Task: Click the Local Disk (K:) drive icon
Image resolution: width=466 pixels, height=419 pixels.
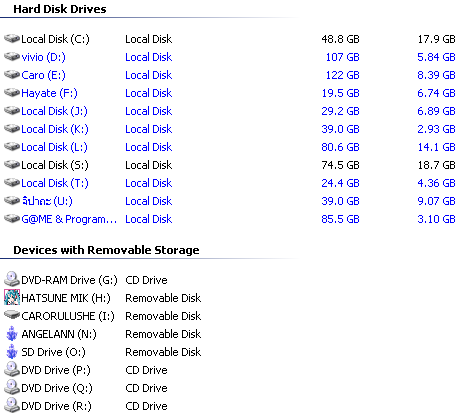Action: 12,129
